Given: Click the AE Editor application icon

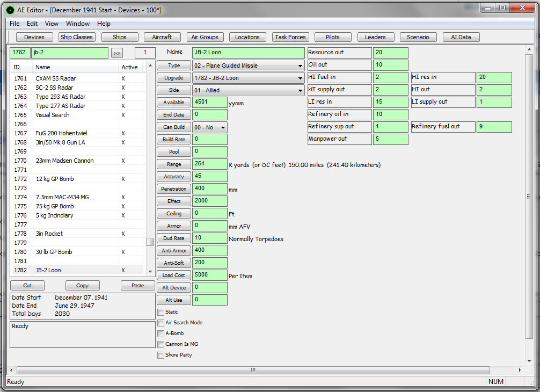Looking at the screenshot, I should pos(10,9).
